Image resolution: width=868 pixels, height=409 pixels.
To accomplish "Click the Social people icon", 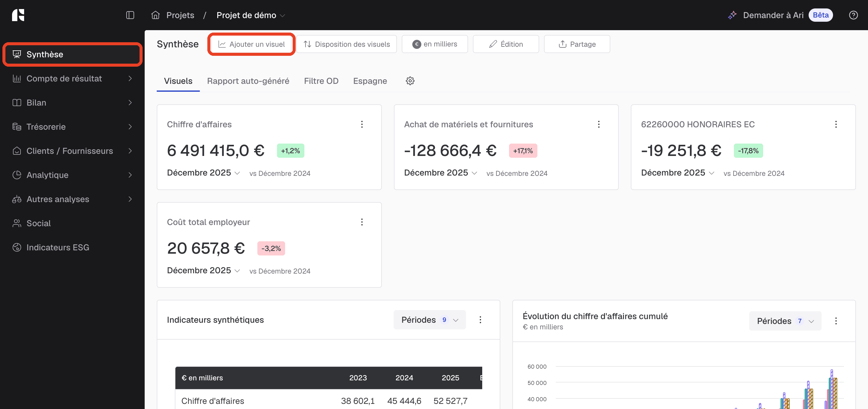I will point(17,223).
